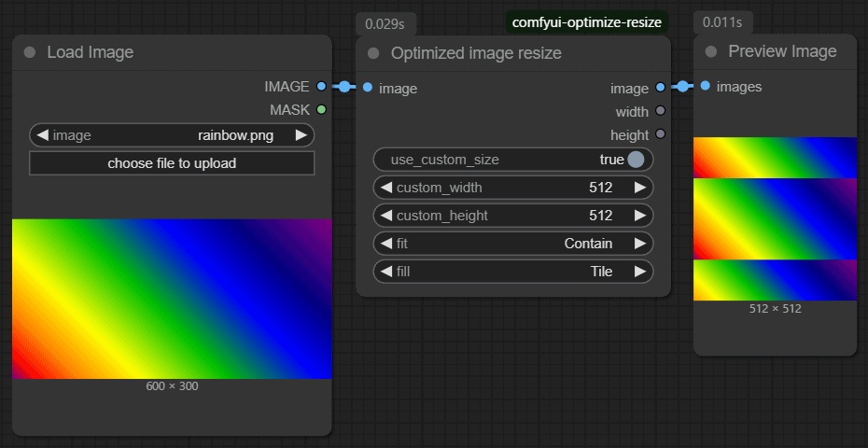This screenshot has height=448, width=868.
Task: Click the IMAGE output connector on Load Image
Action: 321,86
